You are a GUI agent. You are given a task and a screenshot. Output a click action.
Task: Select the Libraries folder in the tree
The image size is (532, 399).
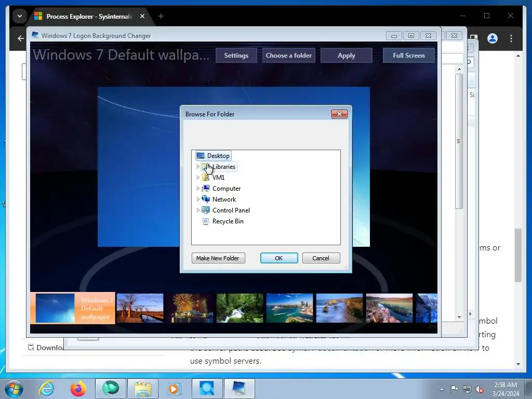click(223, 167)
